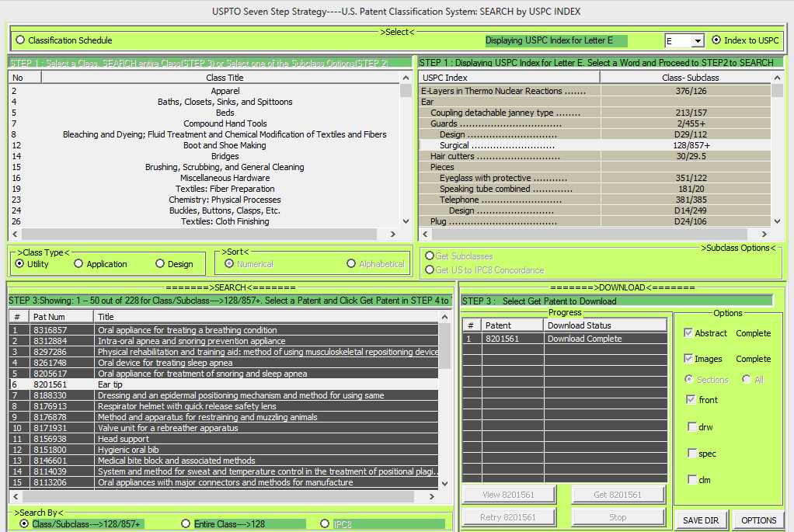Select the Guards index entry 2/455+
Viewport: 794px width, 532px height.
[595, 123]
